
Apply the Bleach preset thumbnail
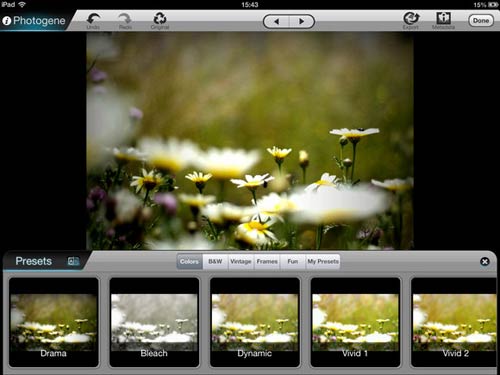154,322
